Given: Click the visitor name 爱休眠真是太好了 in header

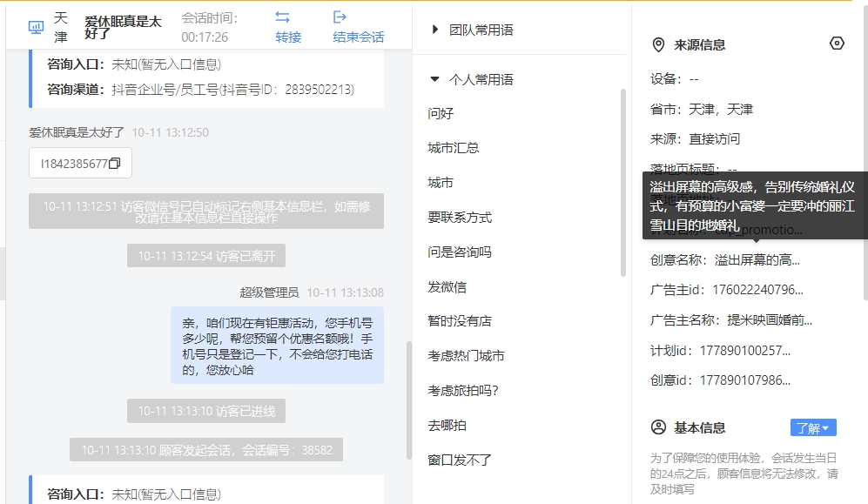Looking at the screenshot, I should click(x=123, y=27).
